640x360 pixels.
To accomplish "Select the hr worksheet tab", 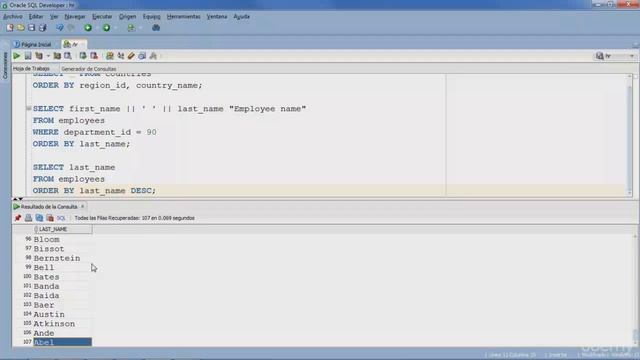I will pyautogui.click(x=73, y=44).
